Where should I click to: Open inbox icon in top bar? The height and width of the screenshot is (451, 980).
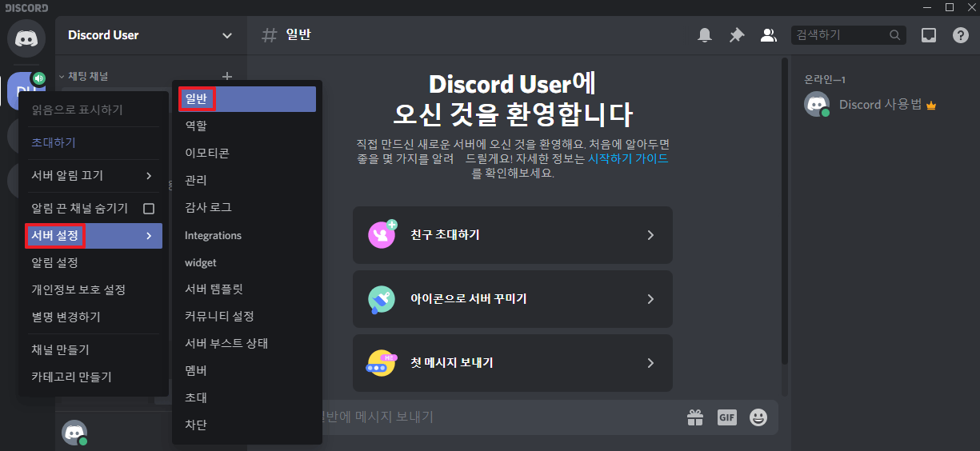click(x=929, y=35)
